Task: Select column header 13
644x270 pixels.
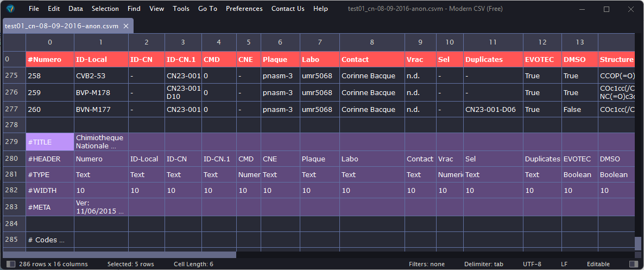Action: click(580, 42)
